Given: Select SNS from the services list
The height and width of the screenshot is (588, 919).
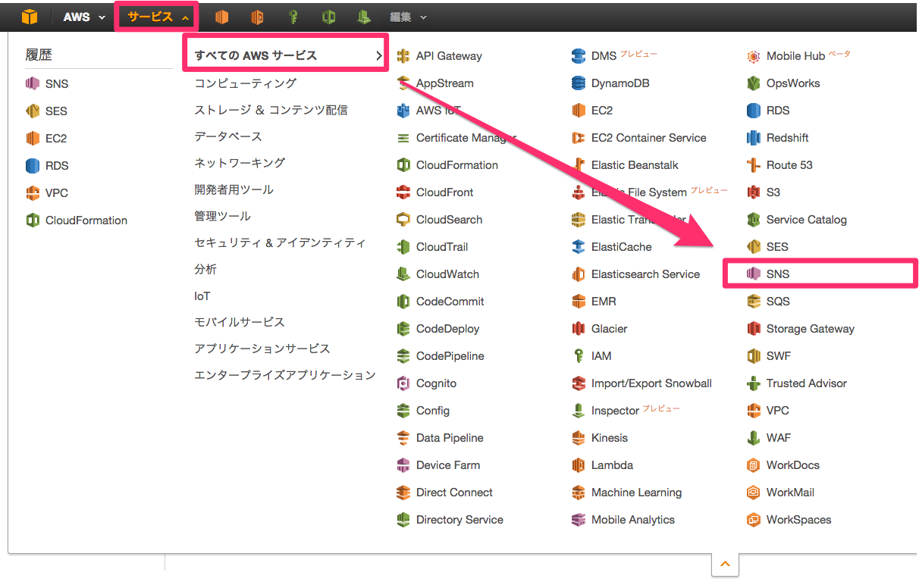Looking at the screenshot, I should pyautogui.click(x=777, y=274).
